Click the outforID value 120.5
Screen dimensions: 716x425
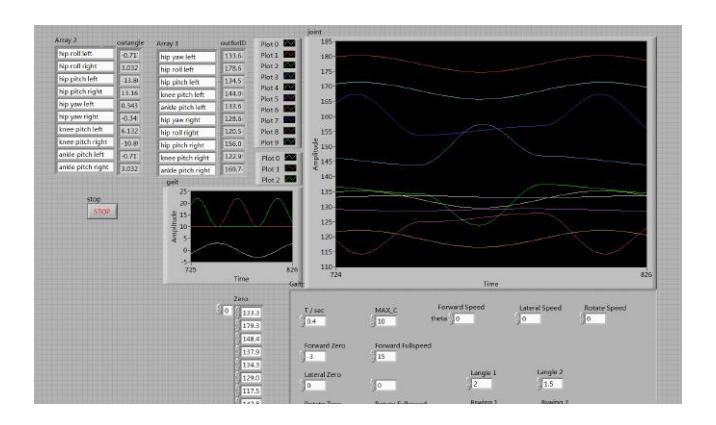click(233, 131)
